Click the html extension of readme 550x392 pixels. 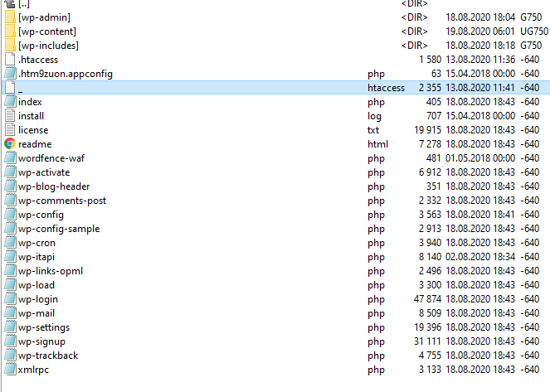click(377, 144)
